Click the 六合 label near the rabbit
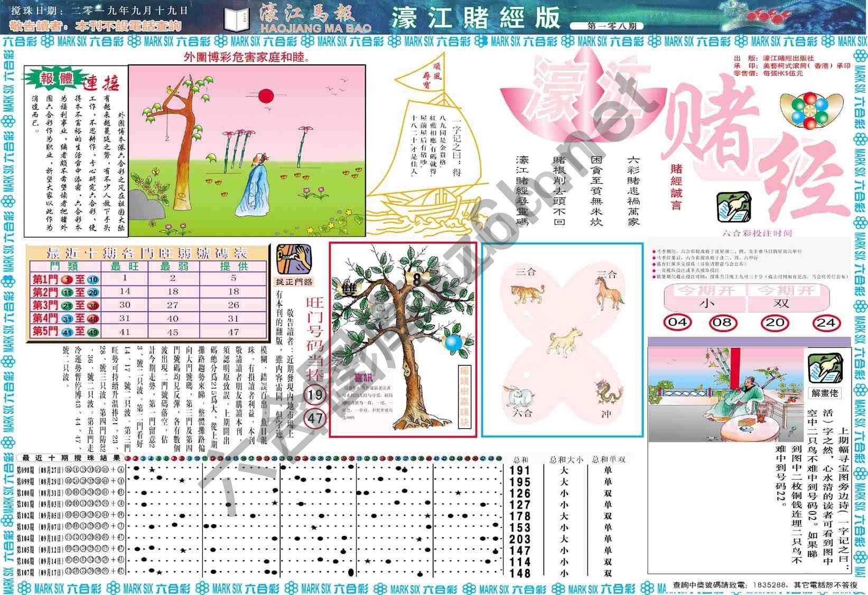This screenshot has height=595, width=868. (522, 413)
